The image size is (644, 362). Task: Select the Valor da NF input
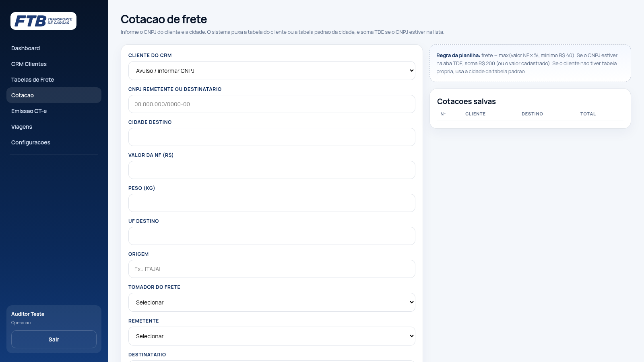tap(272, 170)
